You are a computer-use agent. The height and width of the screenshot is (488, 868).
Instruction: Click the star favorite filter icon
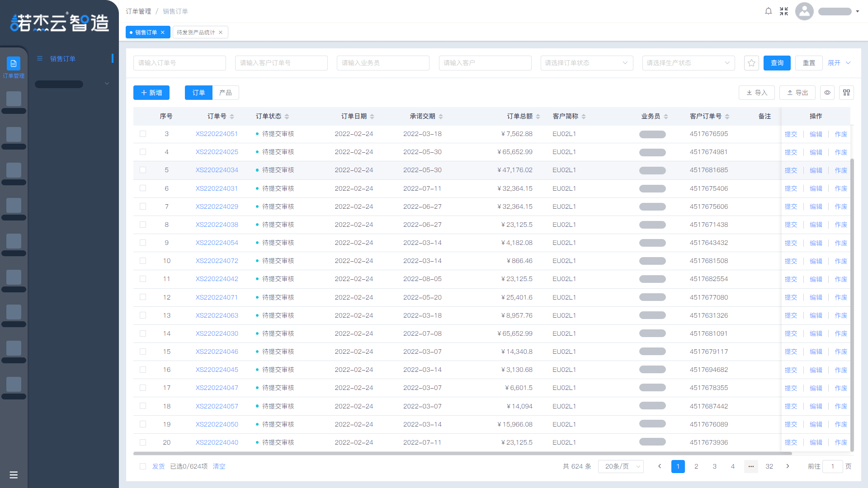click(751, 63)
